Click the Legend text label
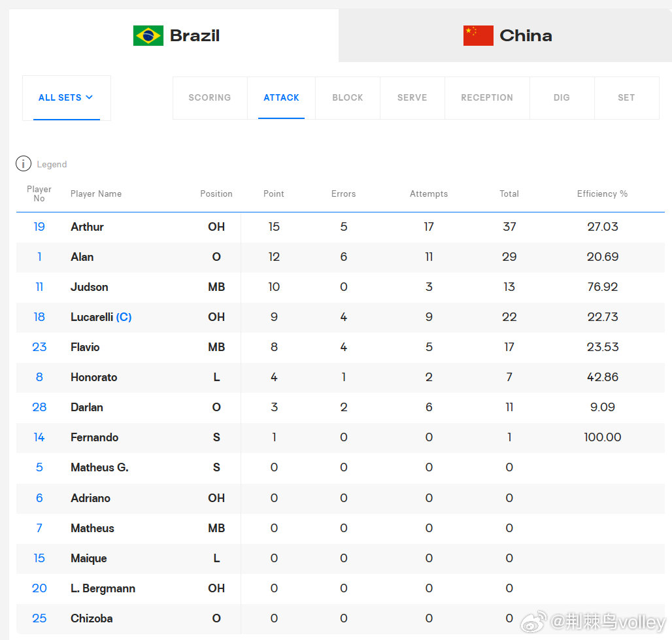The height and width of the screenshot is (640, 672). [52, 164]
